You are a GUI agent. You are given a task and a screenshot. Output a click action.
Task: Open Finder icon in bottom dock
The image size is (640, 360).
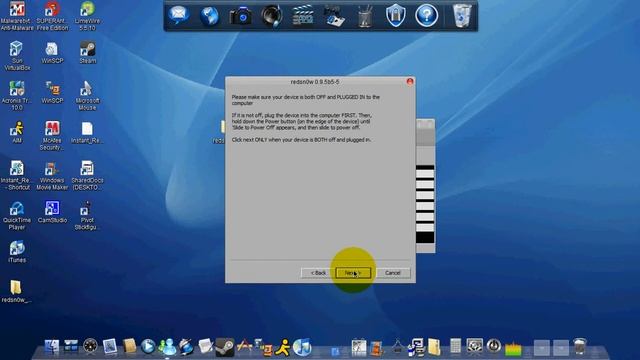coord(51,346)
